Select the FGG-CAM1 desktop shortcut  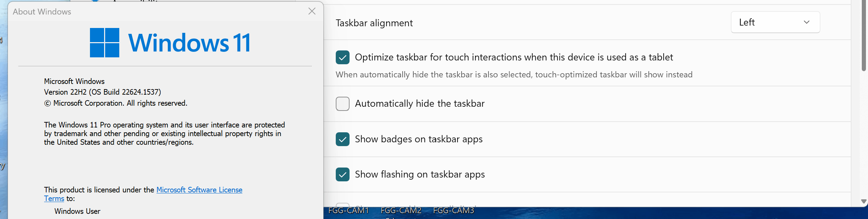point(349,210)
